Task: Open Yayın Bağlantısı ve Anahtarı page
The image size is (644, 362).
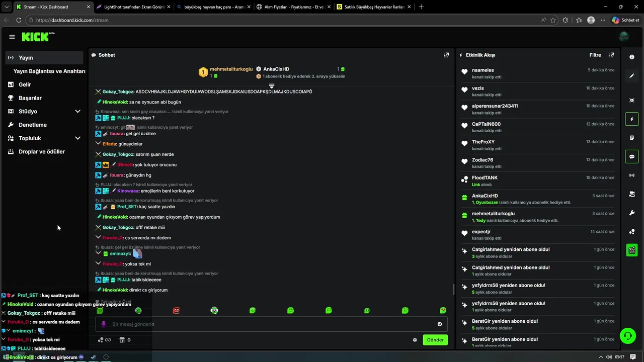Action: [x=49, y=71]
